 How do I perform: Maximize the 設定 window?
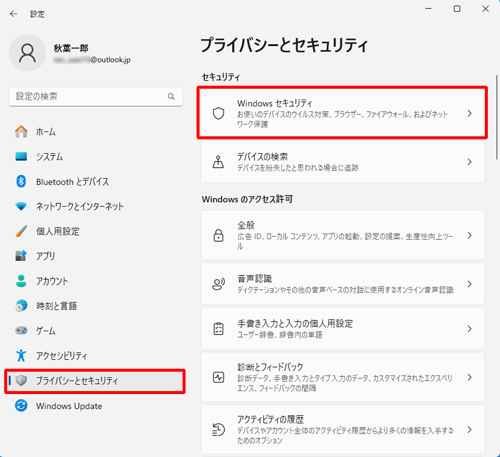457,9
